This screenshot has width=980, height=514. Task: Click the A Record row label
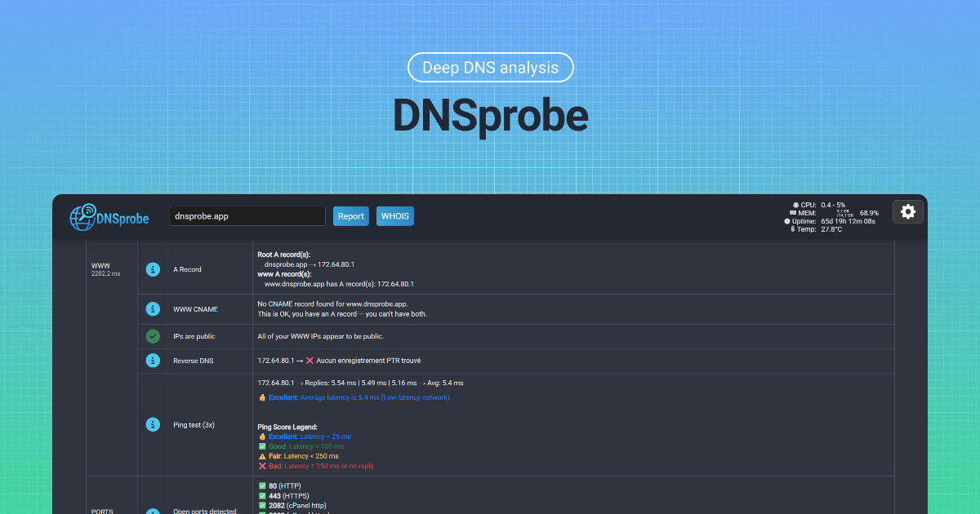187,269
